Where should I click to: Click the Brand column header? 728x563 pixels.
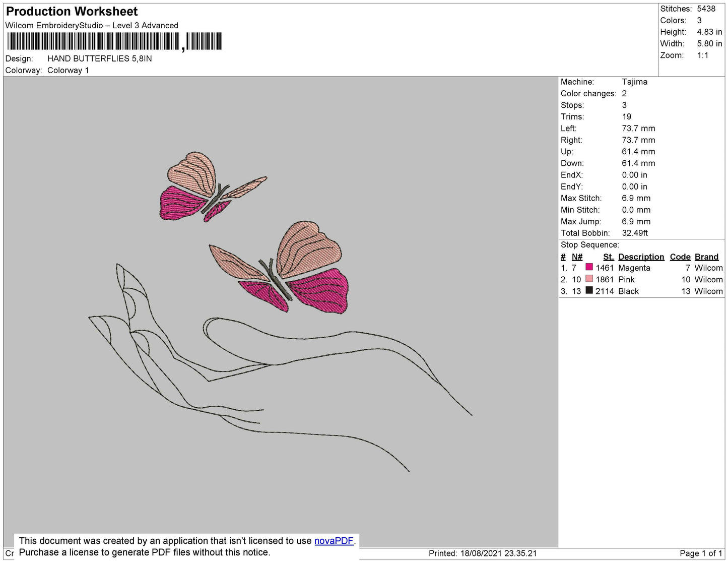[x=706, y=257]
